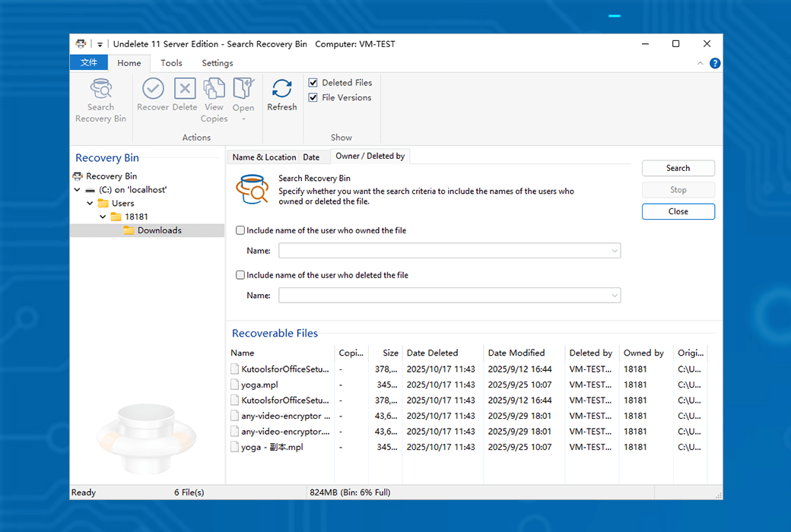Click the Recover icon in ribbon
The width and height of the screenshot is (791, 532).
tap(153, 89)
